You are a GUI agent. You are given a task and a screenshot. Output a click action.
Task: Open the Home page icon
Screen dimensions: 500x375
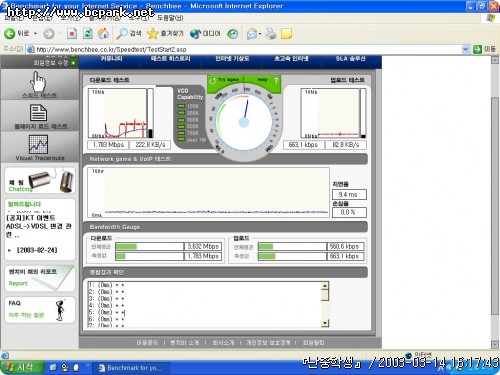pyautogui.click(x=103, y=33)
